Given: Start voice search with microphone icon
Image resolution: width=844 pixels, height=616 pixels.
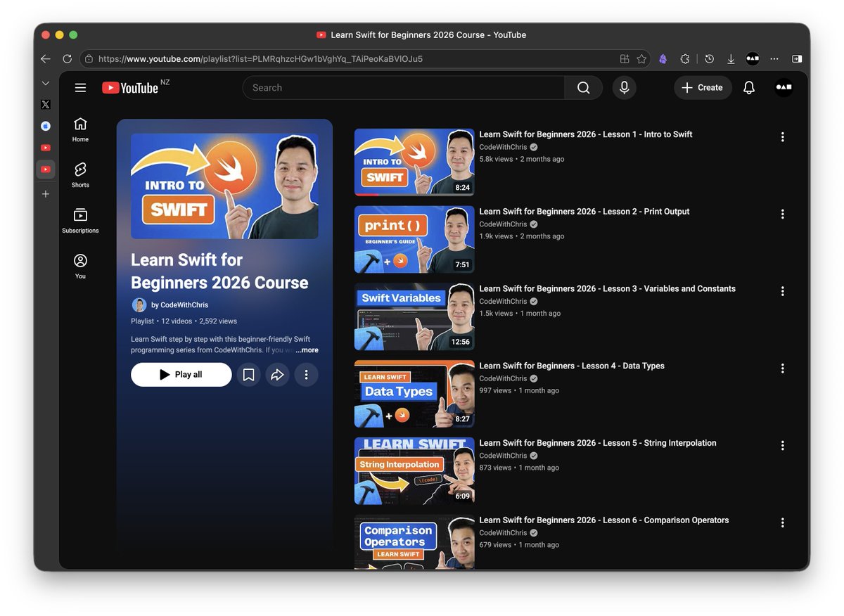Looking at the screenshot, I should click(x=624, y=88).
